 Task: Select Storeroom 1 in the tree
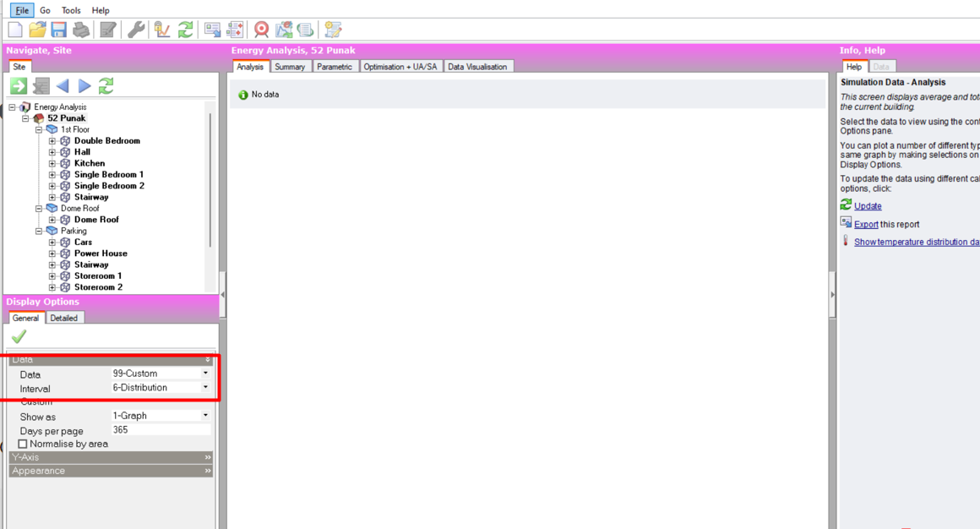tap(98, 275)
